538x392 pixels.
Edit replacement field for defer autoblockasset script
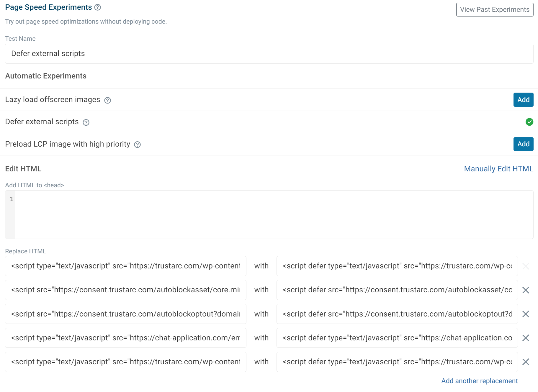pos(397,290)
